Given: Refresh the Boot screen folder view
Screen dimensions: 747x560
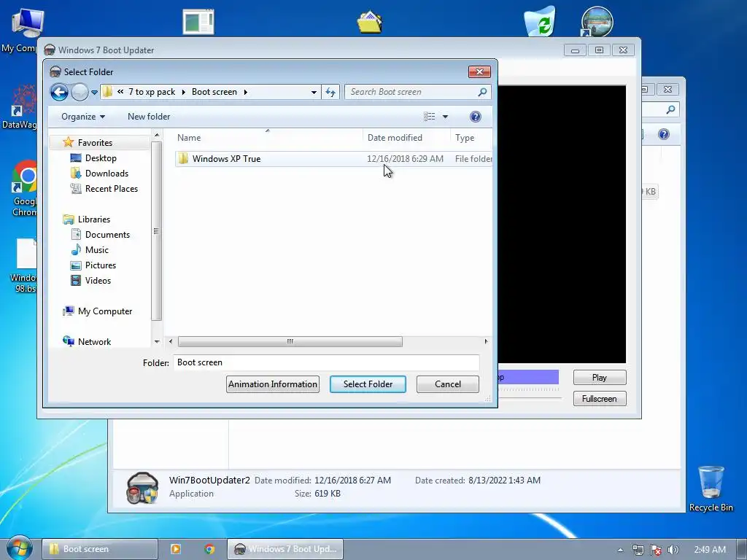Looking at the screenshot, I should click(330, 92).
